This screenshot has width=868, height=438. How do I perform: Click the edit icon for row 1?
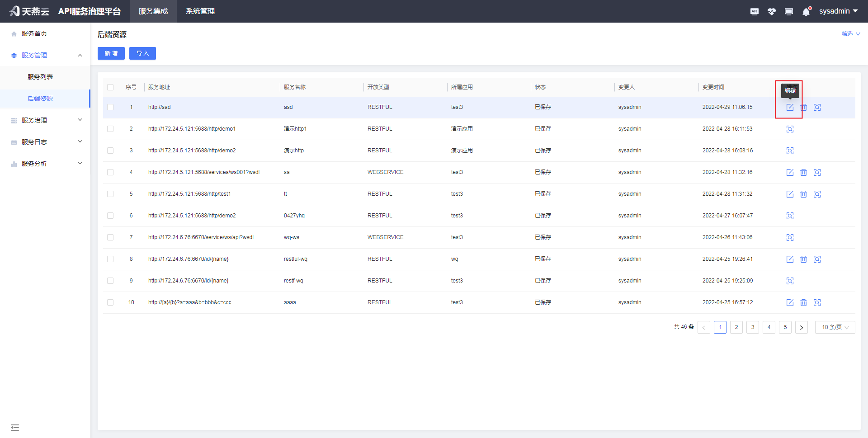coord(790,108)
